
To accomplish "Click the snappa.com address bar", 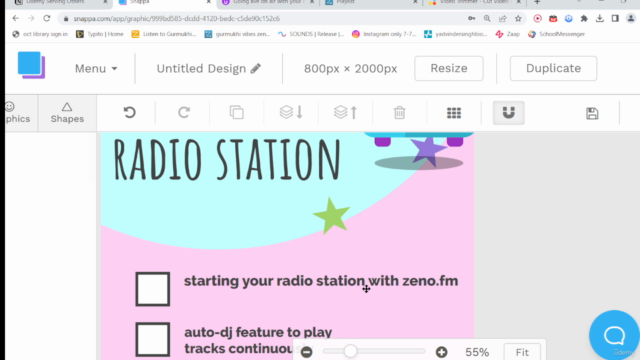I will pyautogui.click(x=261, y=18).
